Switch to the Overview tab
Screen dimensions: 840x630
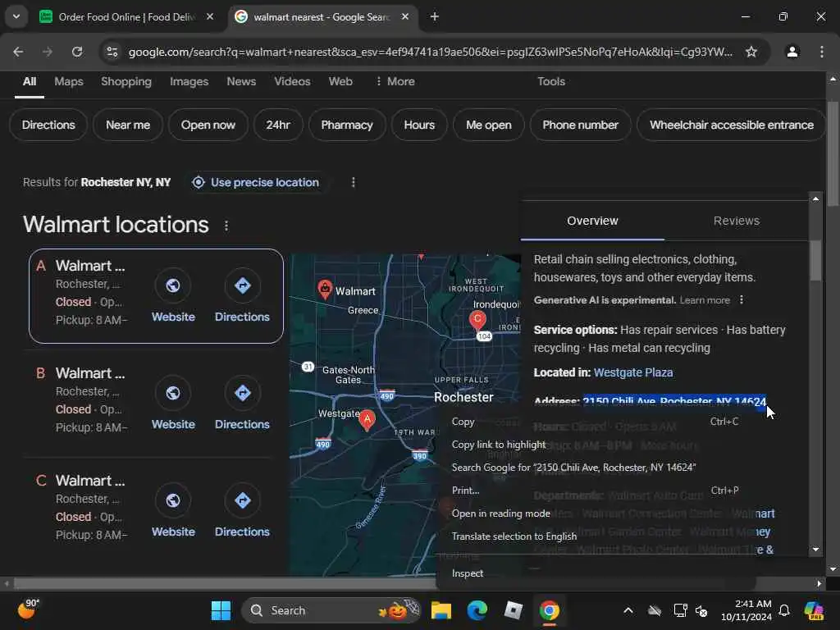tap(592, 221)
